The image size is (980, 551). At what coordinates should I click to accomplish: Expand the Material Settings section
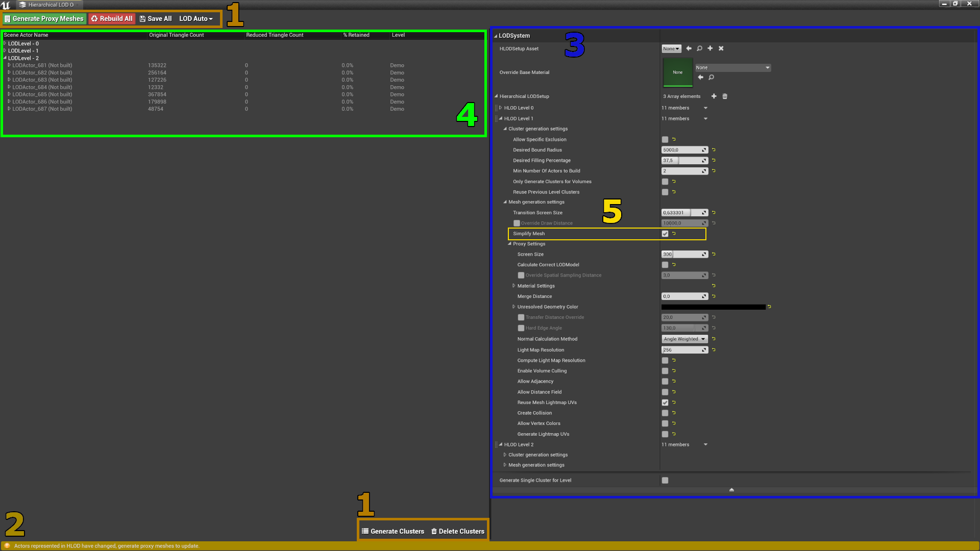pyautogui.click(x=513, y=286)
